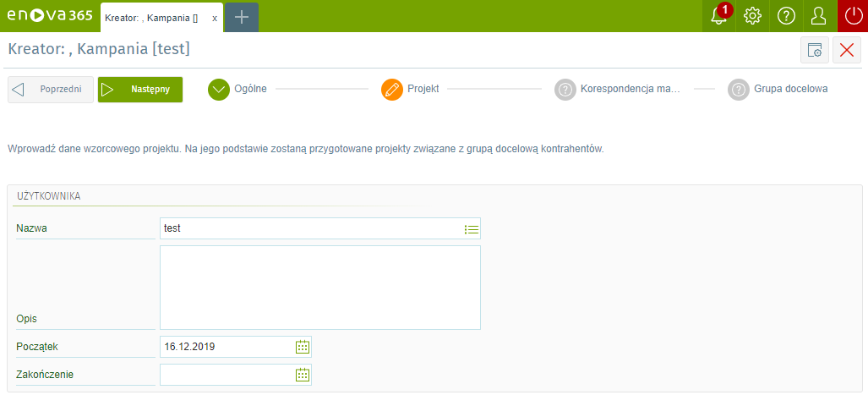868x406 pixels.
Task: Open the user account menu
Action: point(819,16)
